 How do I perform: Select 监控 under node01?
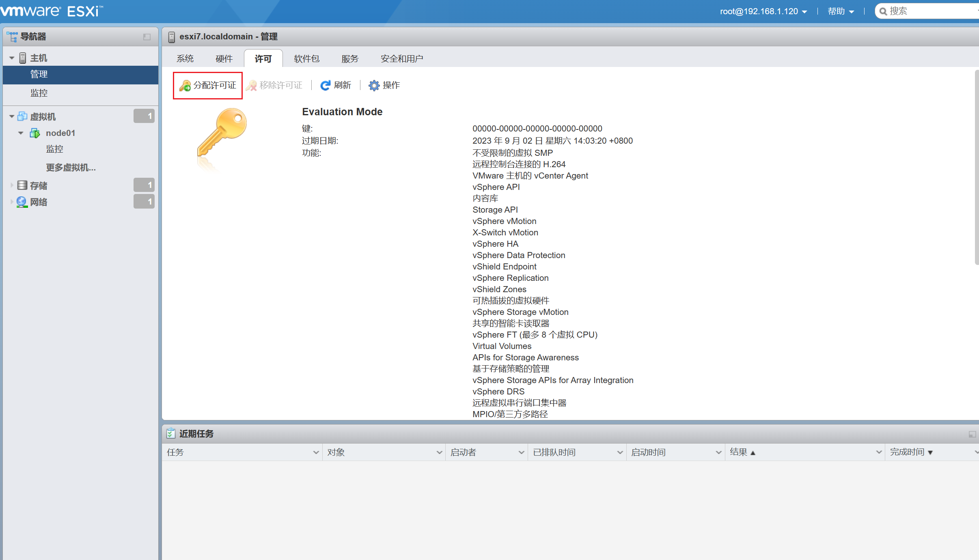click(x=55, y=149)
